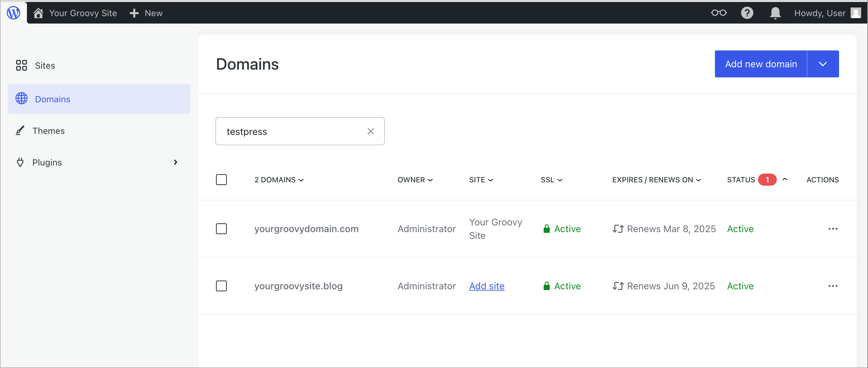Open the help question mark icon
Viewport: 868px width, 368px height.
pos(747,13)
